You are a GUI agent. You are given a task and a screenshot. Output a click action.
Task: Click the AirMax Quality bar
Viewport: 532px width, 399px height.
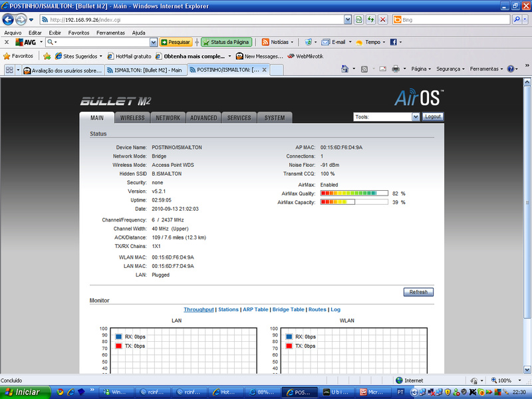354,193
